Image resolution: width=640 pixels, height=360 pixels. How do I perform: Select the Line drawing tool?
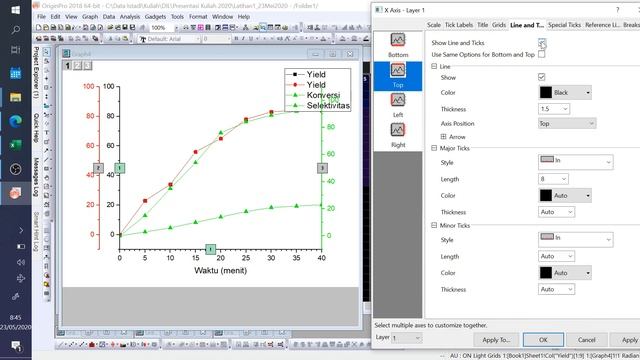(x=47, y=160)
